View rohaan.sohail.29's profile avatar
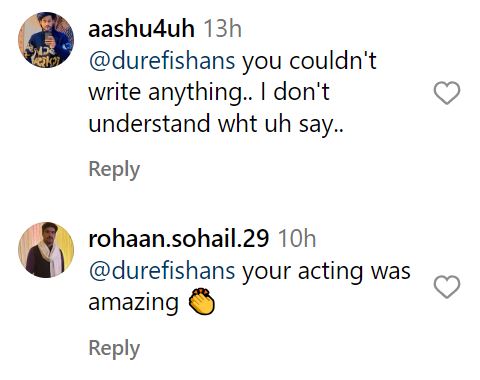This screenshot has width=480, height=380. (x=46, y=250)
